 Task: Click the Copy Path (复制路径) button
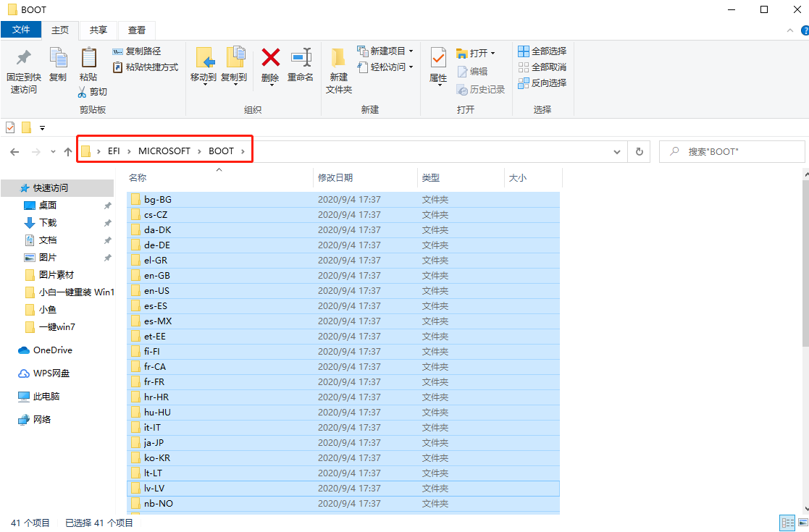tap(137, 51)
